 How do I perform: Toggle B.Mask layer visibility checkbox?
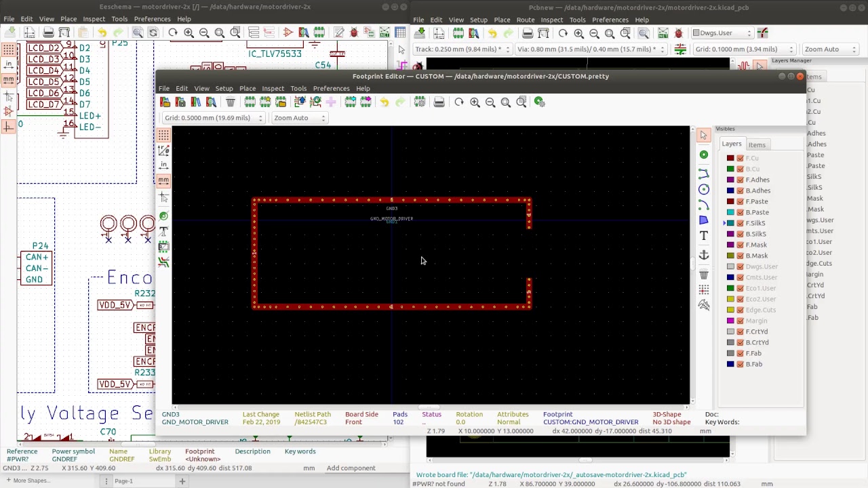pyautogui.click(x=741, y=256)
